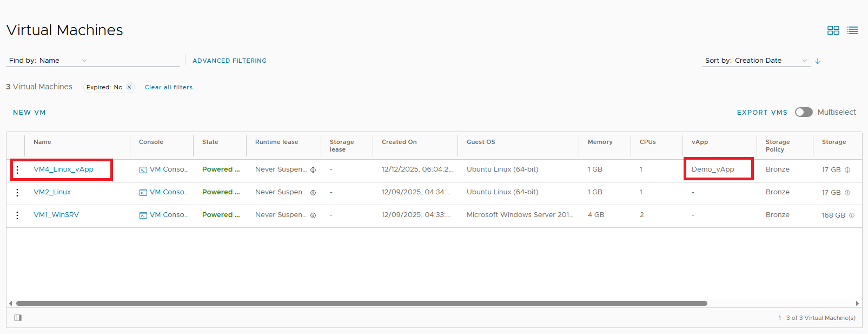Click New VM button
Image resolution: width=868 pixels, height=334 pixels.
(29, 113)
